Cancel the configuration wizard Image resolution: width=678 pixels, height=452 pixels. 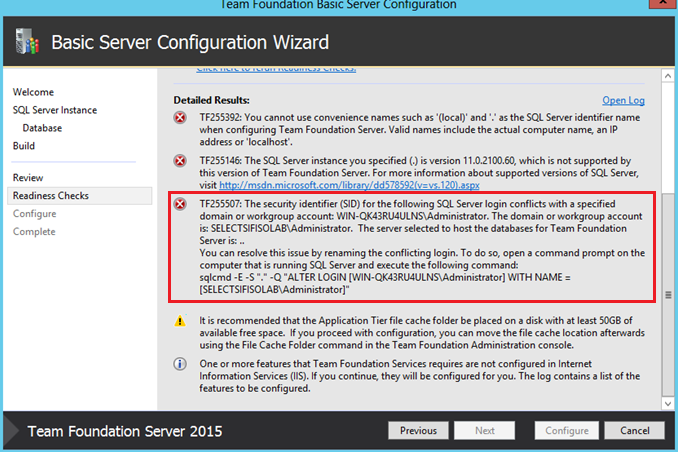pyautogui.click(x=634, y=430)
